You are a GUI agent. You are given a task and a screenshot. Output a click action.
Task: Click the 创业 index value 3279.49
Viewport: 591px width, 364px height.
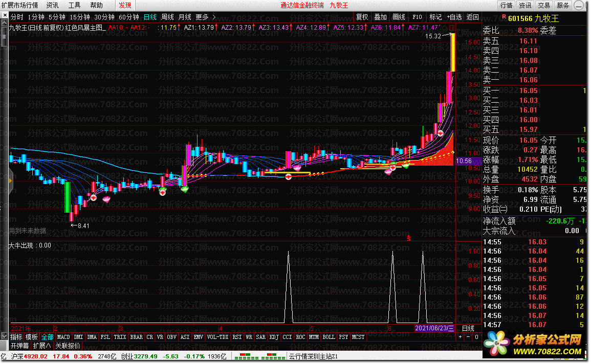(145, 356)
